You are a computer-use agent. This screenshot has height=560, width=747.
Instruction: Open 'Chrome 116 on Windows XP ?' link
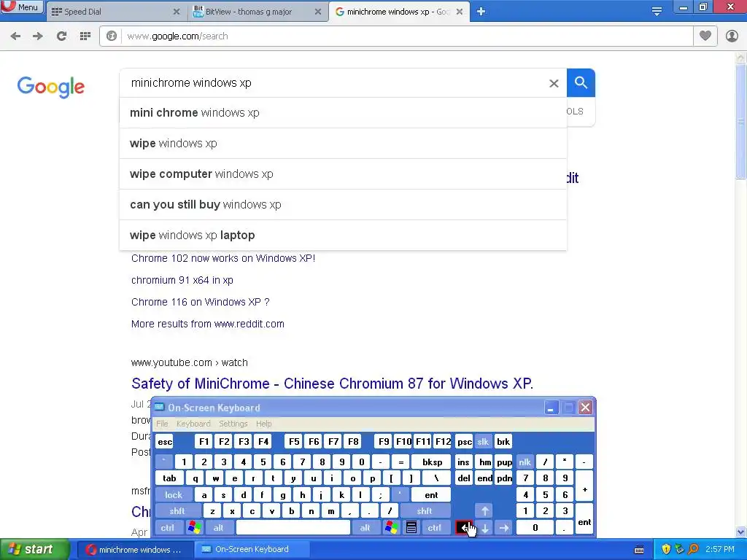point(200,302)
